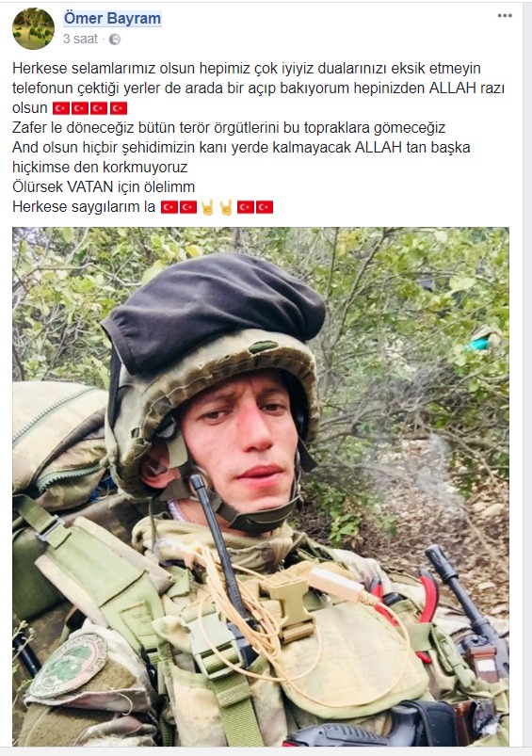Click the public globe privacy icon
This screenshot has height=756, width=532.
(115, 40)
